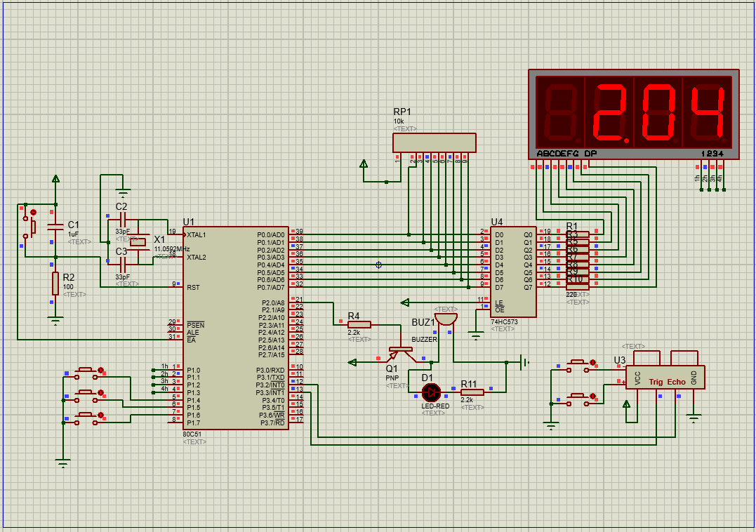
Task: Click the display digit showing 2
Action: (609, 113)
